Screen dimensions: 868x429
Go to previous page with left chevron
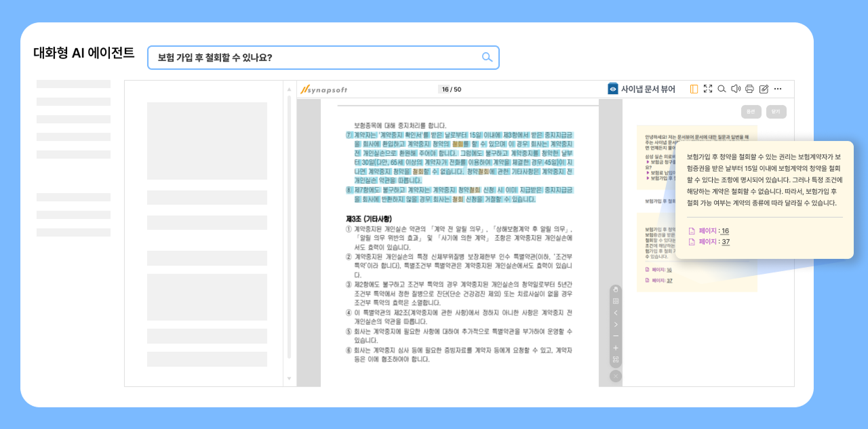point(616,312)
